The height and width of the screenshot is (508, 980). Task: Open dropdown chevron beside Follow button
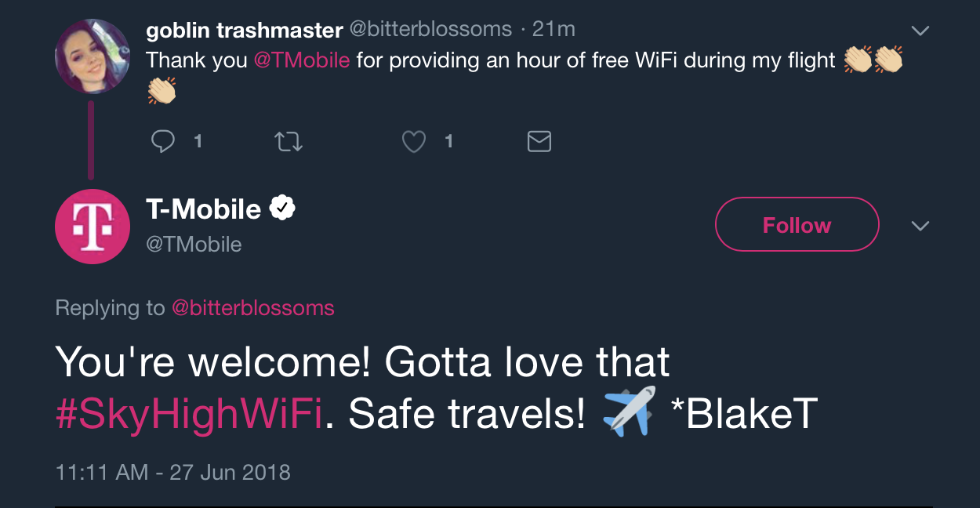(x=920, y=226)
